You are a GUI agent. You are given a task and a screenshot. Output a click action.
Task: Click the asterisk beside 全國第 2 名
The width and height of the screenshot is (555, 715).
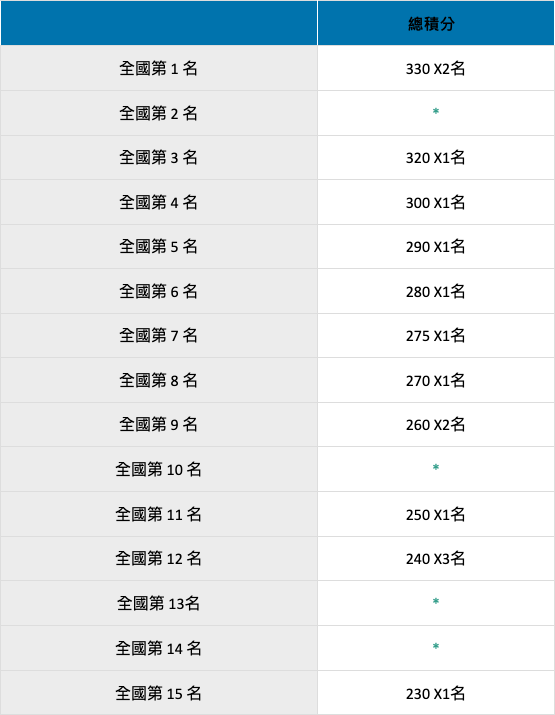point(436,111)
